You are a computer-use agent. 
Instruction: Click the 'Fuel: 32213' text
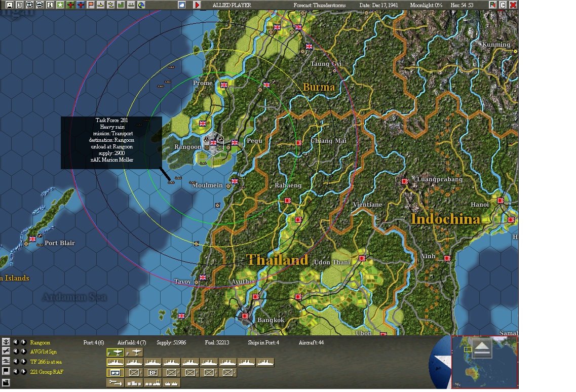(217, 342)
